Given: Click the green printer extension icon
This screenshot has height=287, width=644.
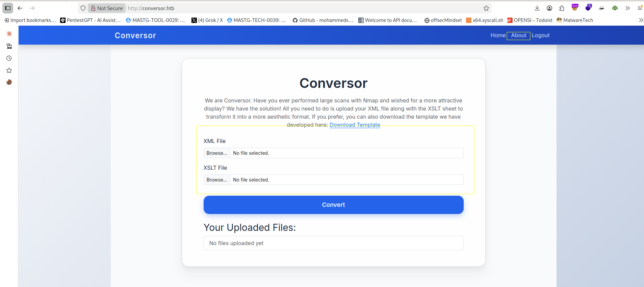Looking at the screenshot, I should click(615, 8).
